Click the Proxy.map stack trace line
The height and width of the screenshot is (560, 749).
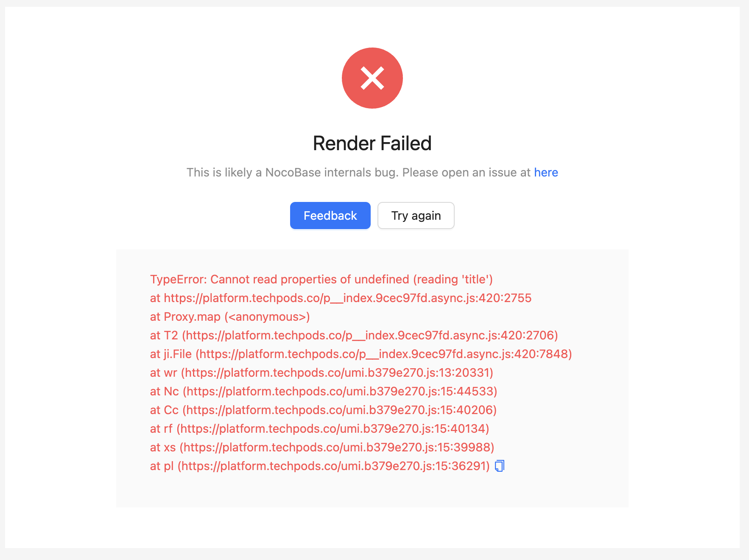229,316
